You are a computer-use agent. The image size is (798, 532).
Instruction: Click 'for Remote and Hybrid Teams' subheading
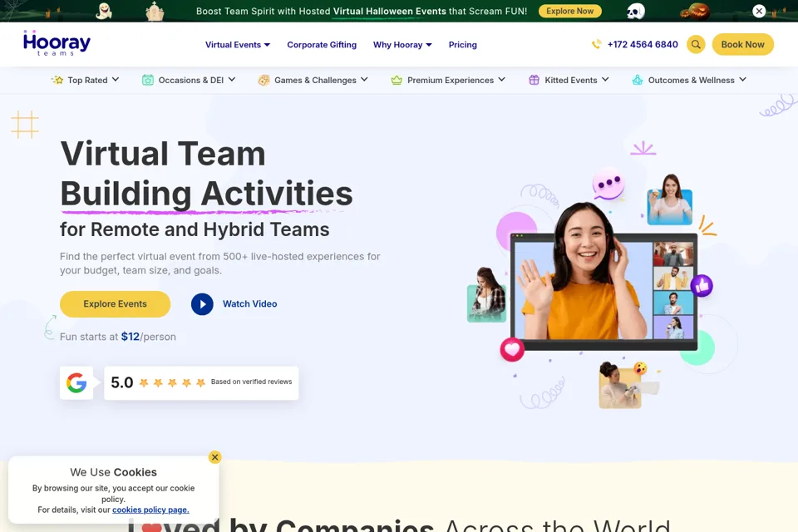click(x=195, y=229)
